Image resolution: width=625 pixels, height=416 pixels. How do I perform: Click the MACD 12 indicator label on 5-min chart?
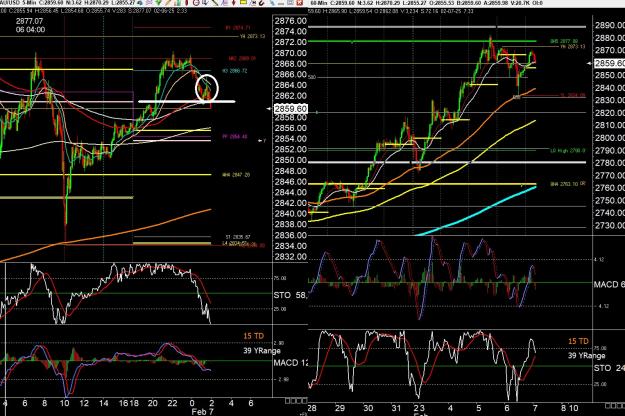pos(291,363)
